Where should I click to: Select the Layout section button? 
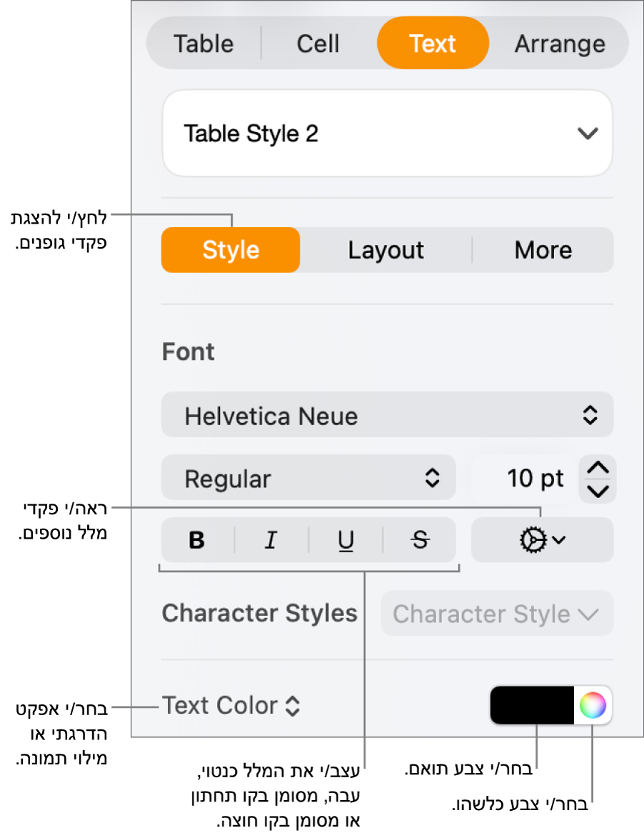pyautogui.click(x=386, y=250)
